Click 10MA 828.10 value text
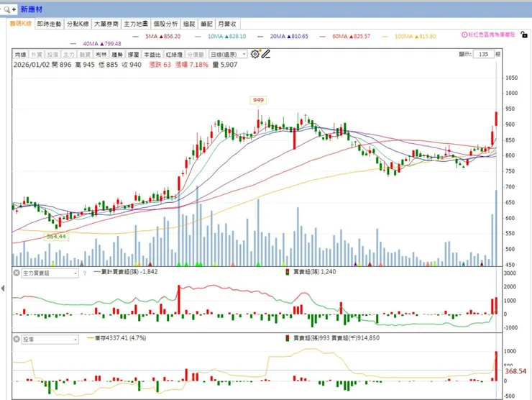 tap(227, 37)
